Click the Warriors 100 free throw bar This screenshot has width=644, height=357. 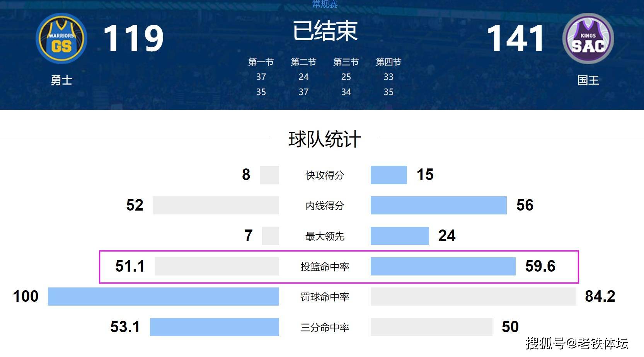click(x=164, y=296)
